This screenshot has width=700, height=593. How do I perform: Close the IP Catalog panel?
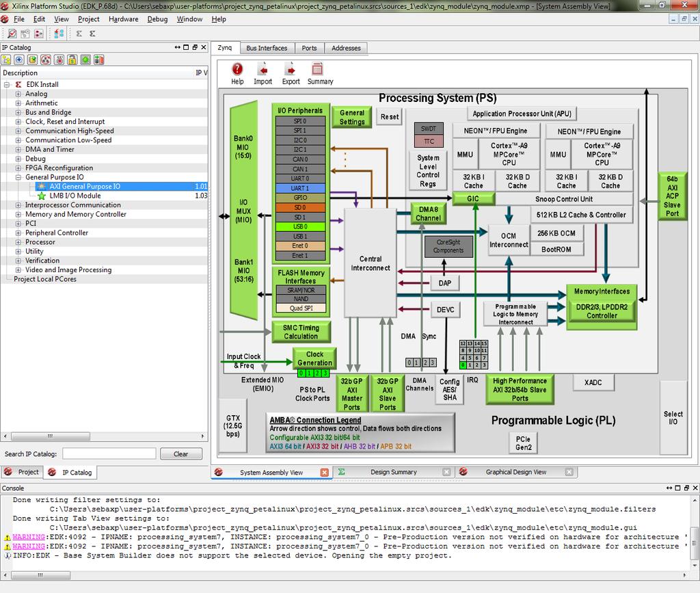pos(204,47)
